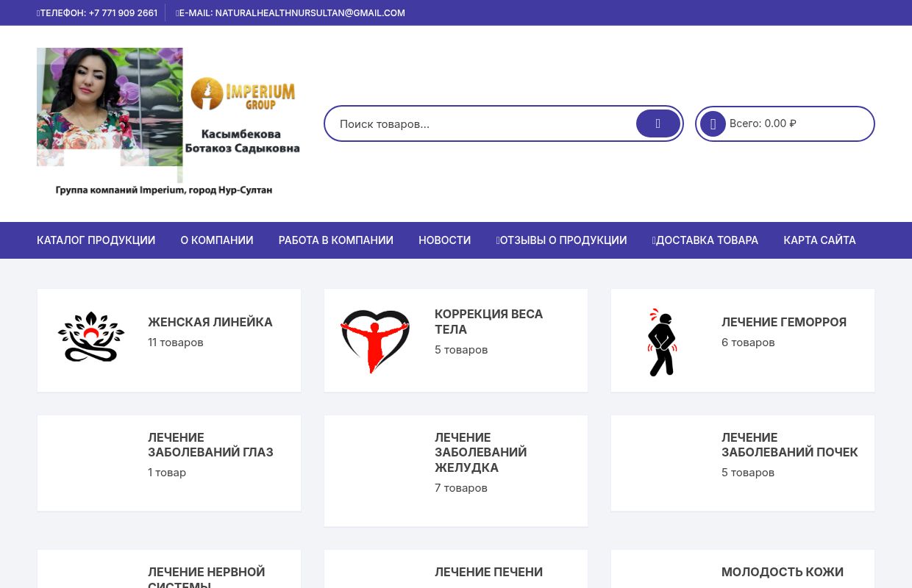Open КАТАЛОГ ПРОДУКЦИИ menu item
Viewport: 912px width, 588px height.
click(96, 240)
